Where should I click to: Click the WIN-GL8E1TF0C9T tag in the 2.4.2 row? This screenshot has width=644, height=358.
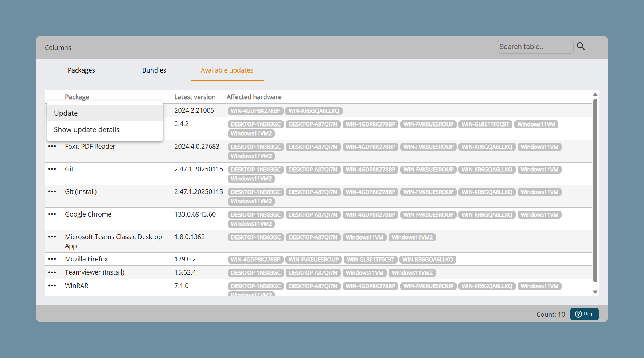485,124
